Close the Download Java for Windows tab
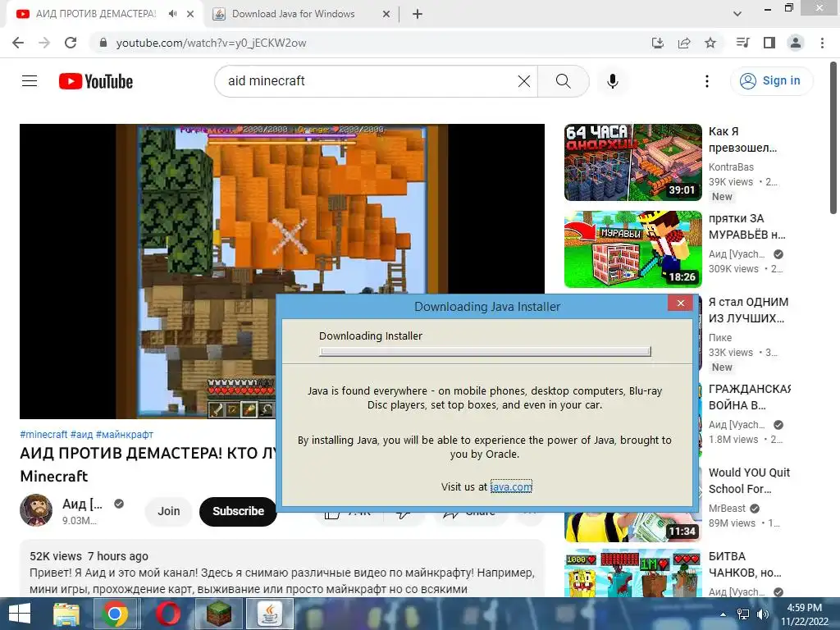This screenshot has height=630, width=840. tap(386, 15)
